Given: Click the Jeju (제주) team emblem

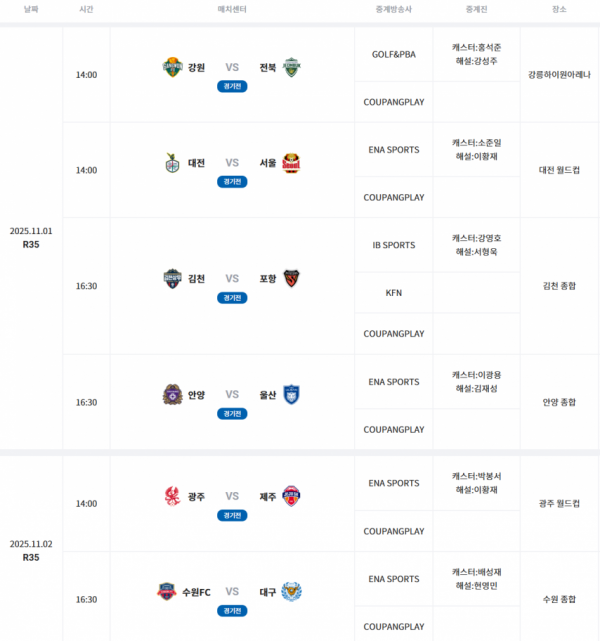Looking at the screenshot, I should point(291,496).
